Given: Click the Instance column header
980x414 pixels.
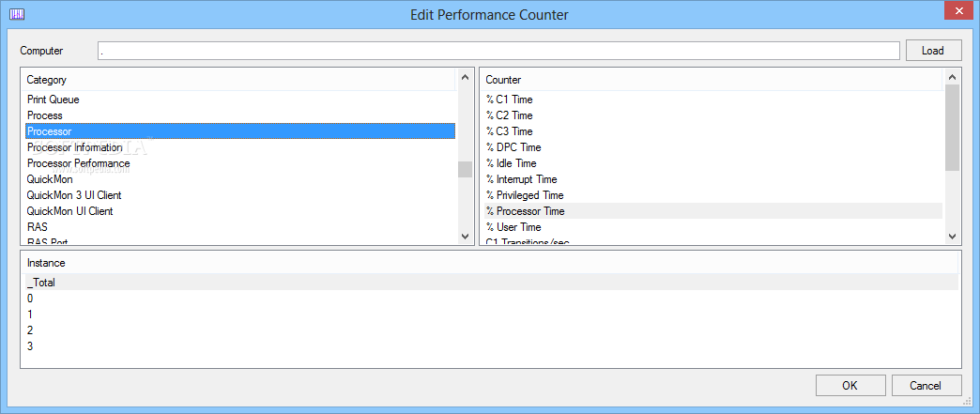Looking at the screenshot, I should [490, 263].
